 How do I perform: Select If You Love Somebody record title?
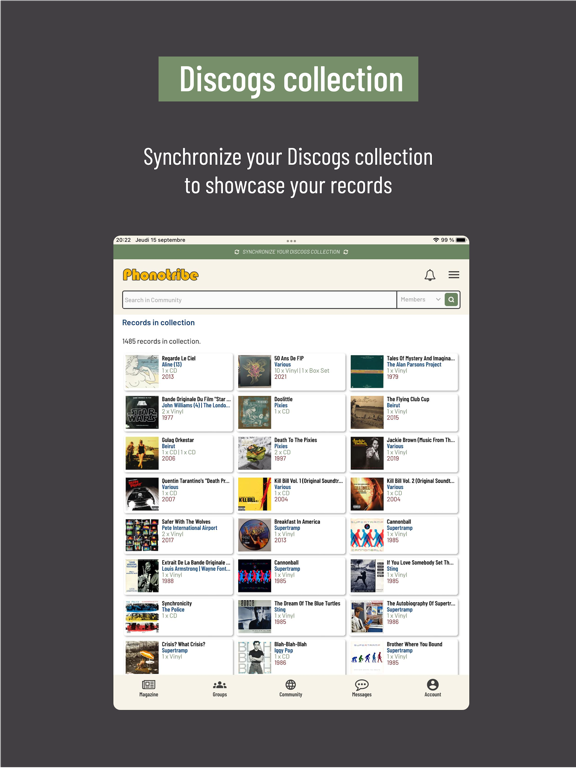[420, 562]
